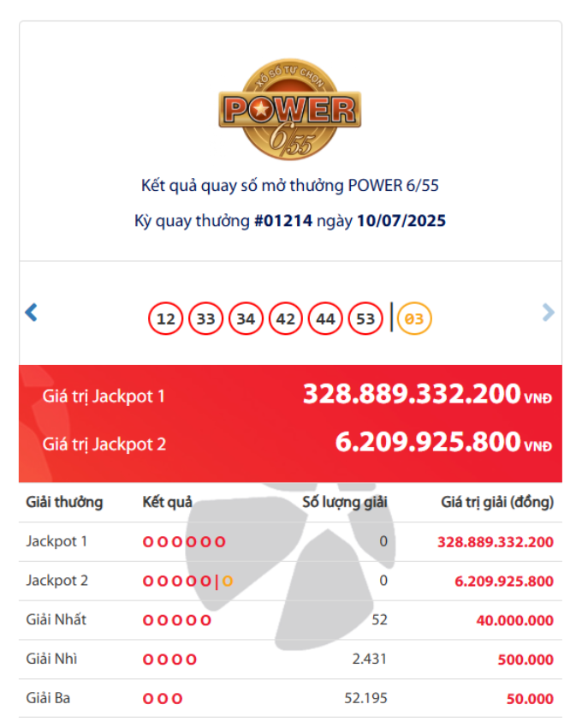Go to next draw with right arrow
Image resolution: width=582 pixels, height=728 pixels.
click(548, 313)
